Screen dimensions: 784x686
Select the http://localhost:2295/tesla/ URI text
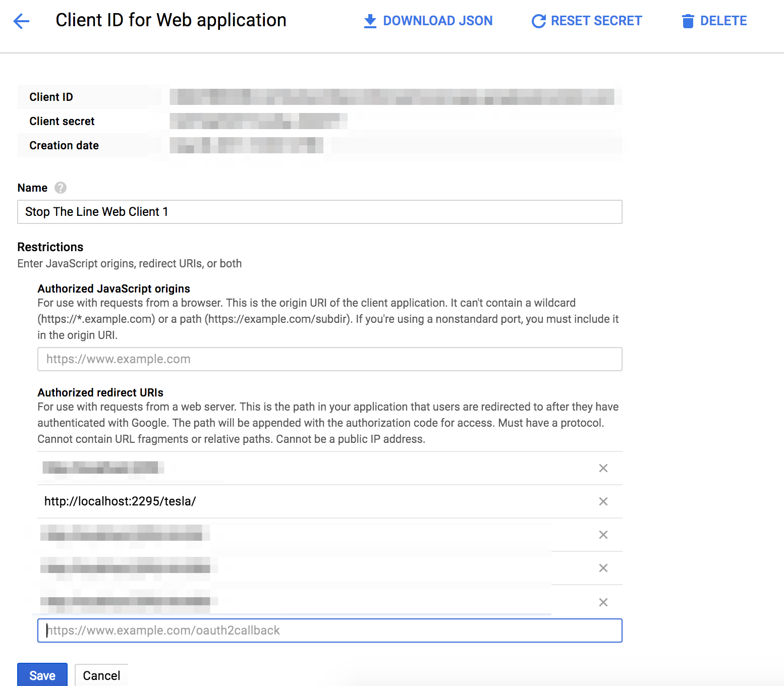[120, 501]
